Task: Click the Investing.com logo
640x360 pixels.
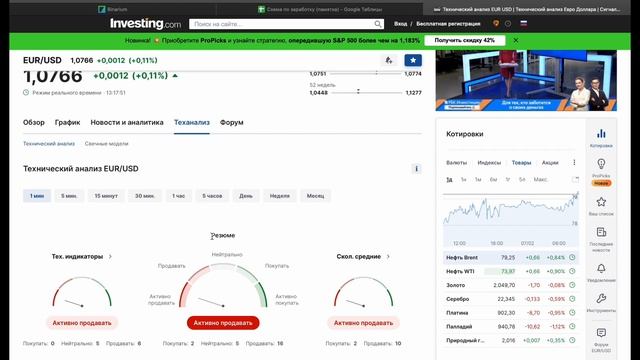Action: [x=145, y=24]
